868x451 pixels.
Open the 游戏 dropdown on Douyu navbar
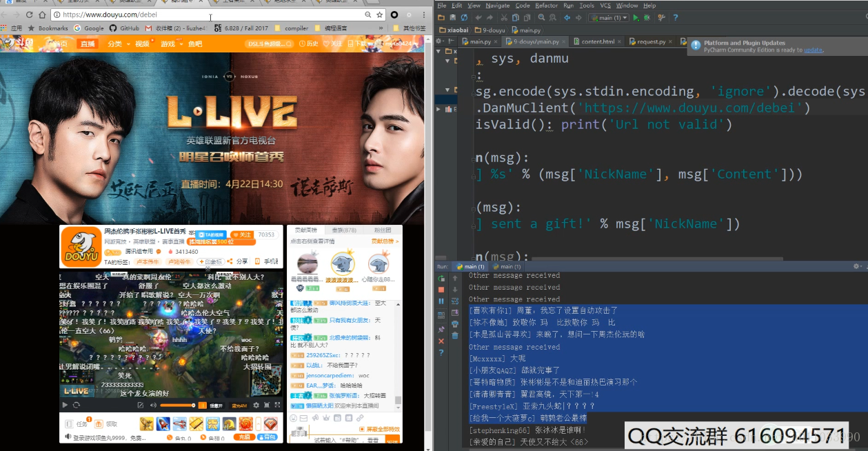[x=170, y=43]
